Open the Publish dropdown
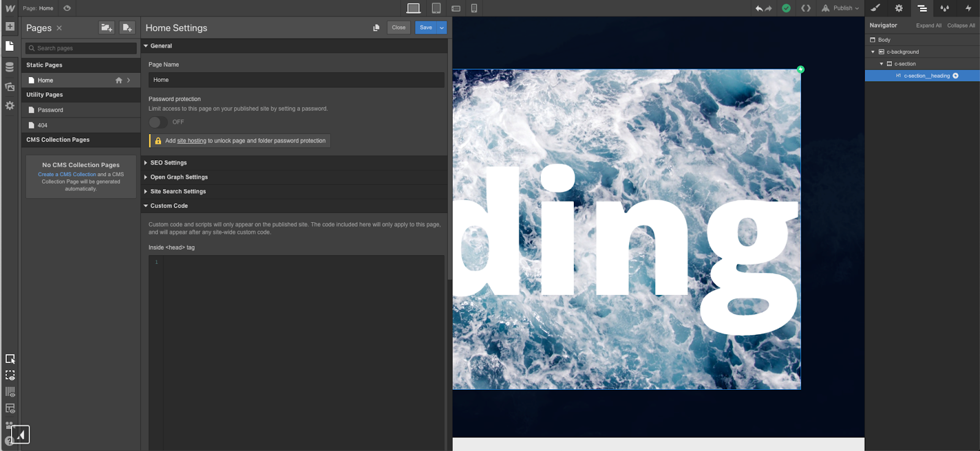The image size is (980, 451). (840, 8)
